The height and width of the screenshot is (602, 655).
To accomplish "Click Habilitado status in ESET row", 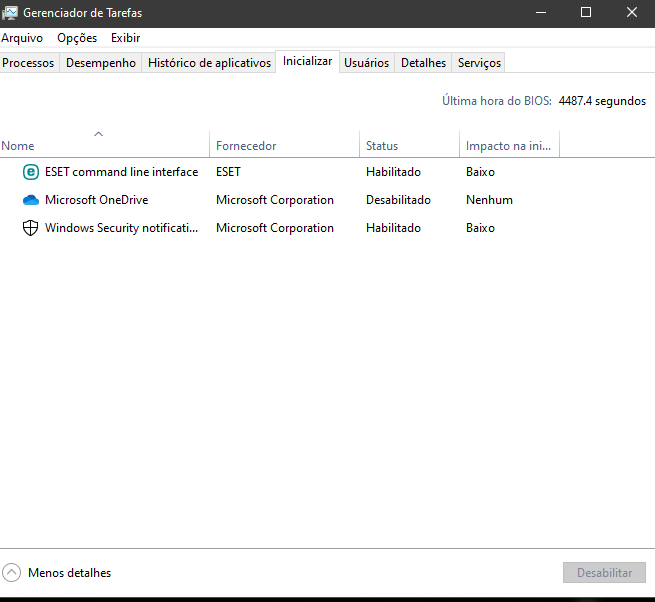I will pyautogui.click(x=394, y=172).
